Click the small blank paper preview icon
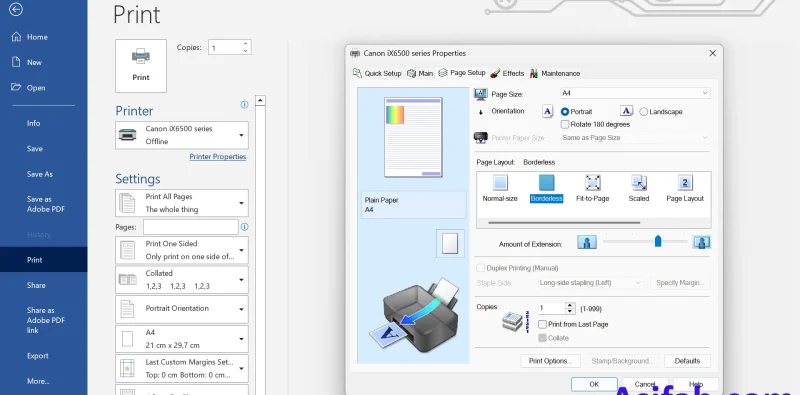Image resolution: width=800 pixels, height=395 pixels. click(x=450, y=243)
